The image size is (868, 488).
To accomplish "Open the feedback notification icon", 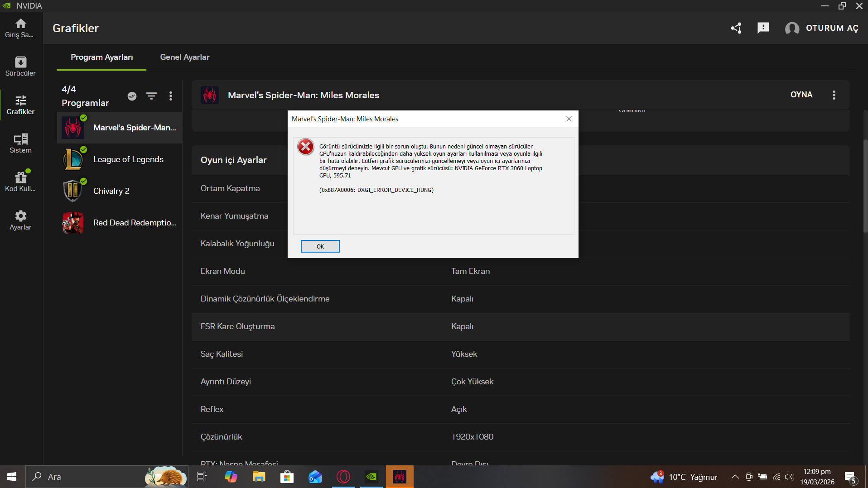I will click(763, 28).
